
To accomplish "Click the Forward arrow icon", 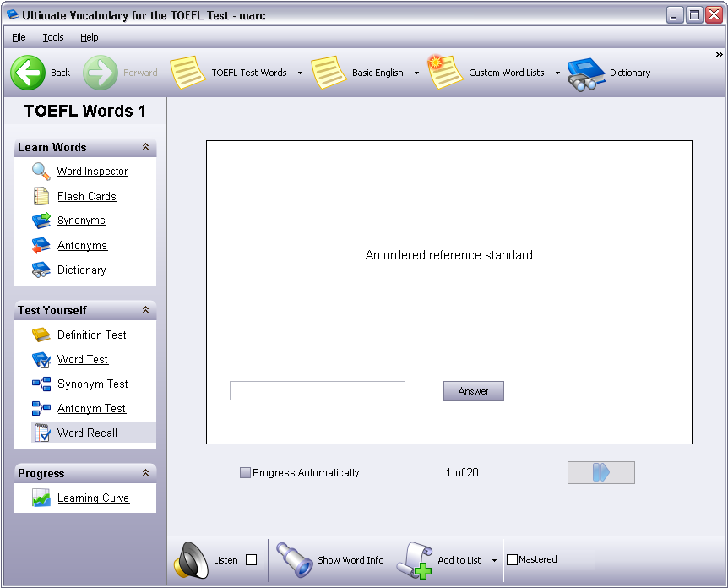I will 101,73.
